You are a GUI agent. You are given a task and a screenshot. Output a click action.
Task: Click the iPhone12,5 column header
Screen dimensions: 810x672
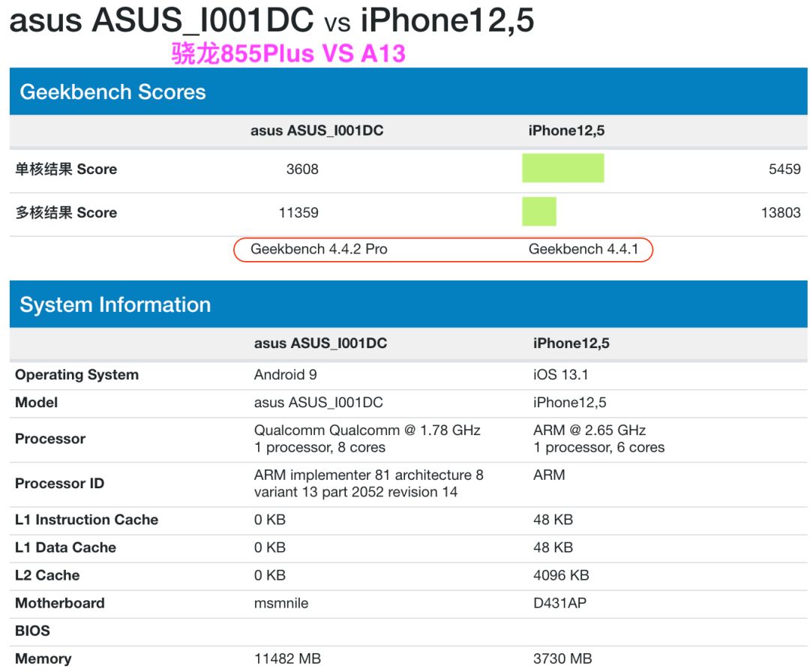pos(566,130)
